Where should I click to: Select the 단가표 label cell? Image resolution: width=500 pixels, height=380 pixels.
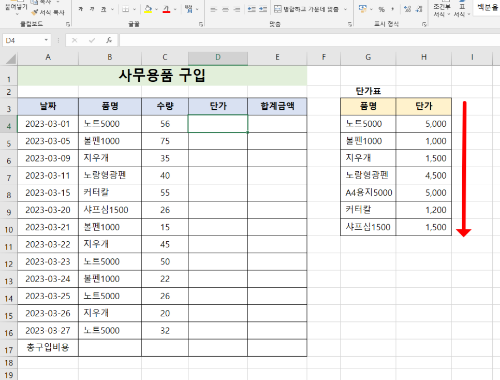[x=368, y=91]
